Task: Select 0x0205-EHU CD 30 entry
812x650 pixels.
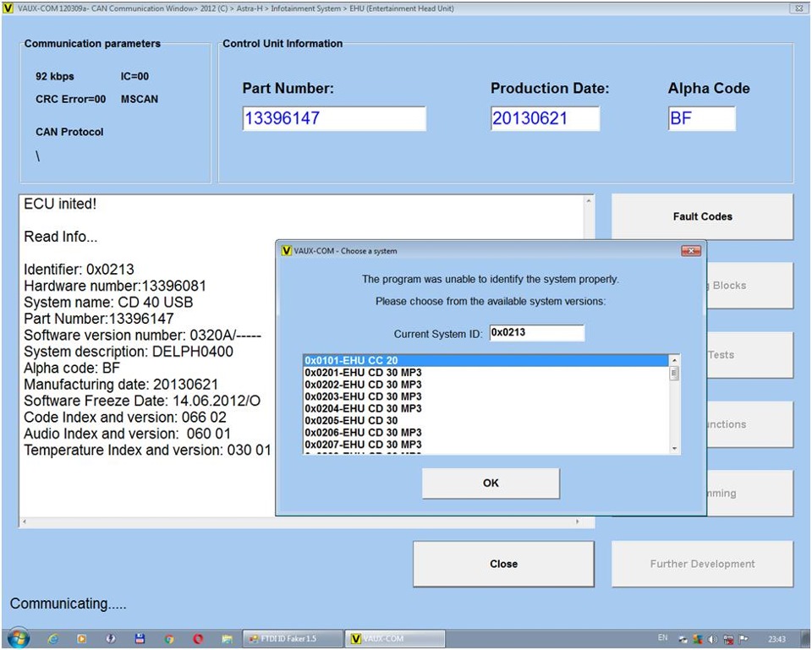Action: click(x=486, y=420)
